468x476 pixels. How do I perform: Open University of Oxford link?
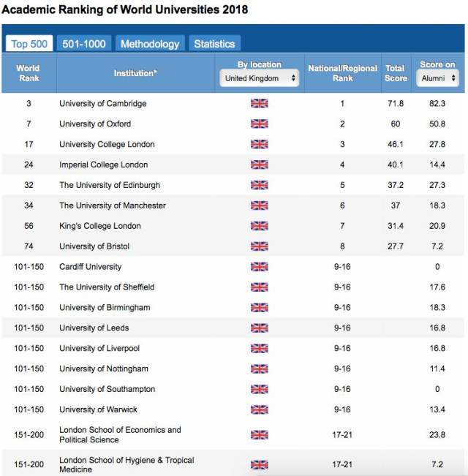point(95,124)
